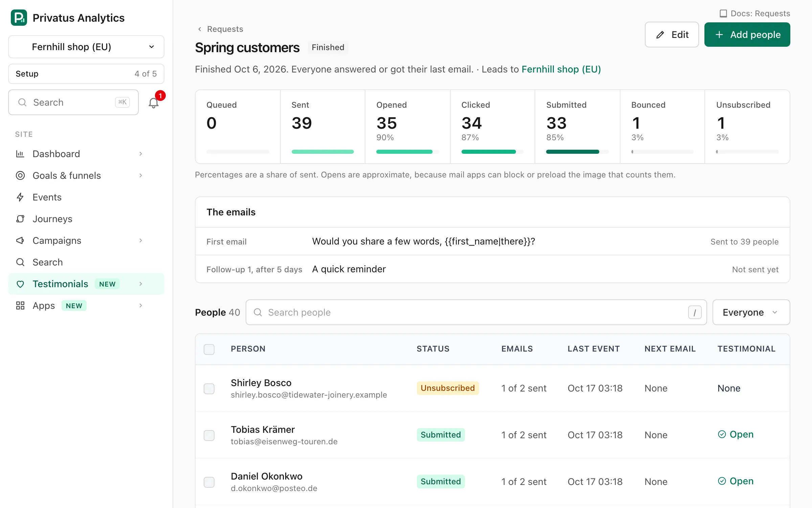Click the check icon next to Tobias's Open
The height and width of the screenshot is (508, 812).
pos(722,434)
